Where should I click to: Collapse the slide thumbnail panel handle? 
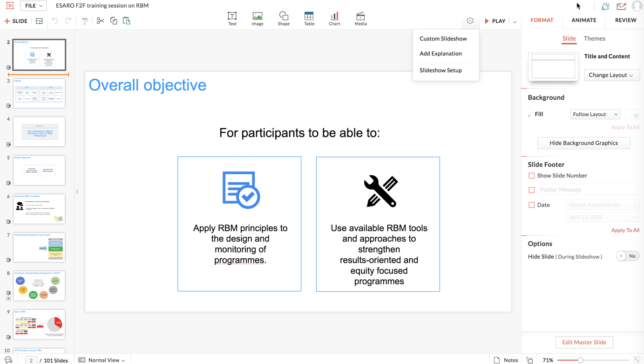coord(77,191)
